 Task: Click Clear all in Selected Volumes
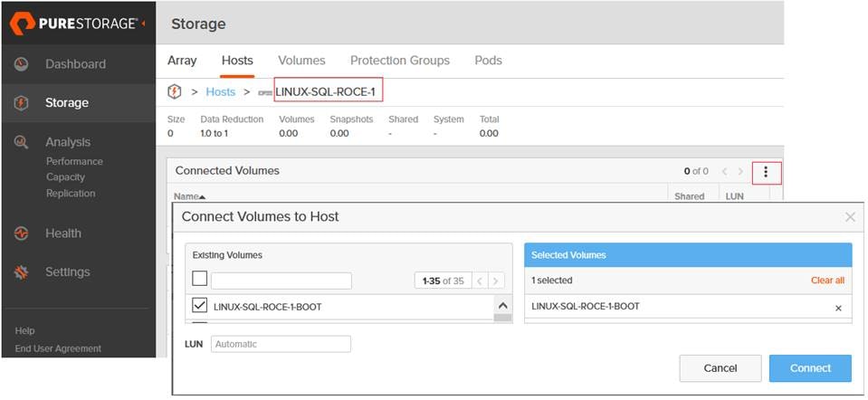tap(827, 281)
